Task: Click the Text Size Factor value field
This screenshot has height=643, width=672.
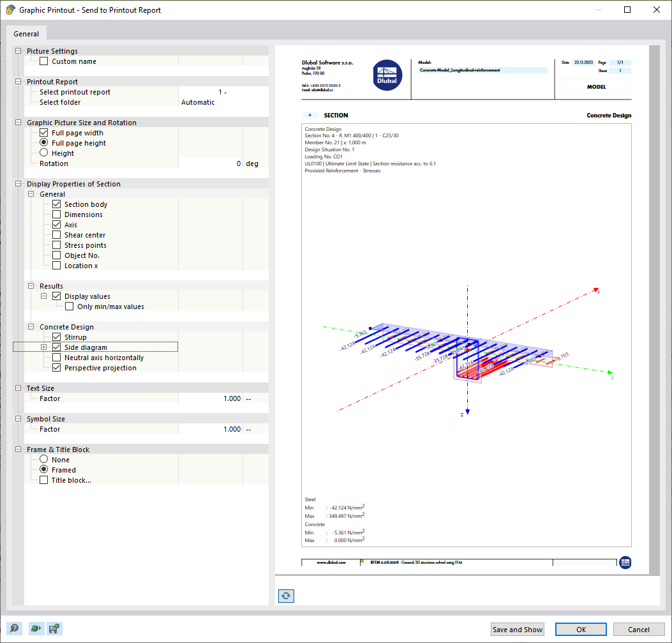Action: coord(211,398)
